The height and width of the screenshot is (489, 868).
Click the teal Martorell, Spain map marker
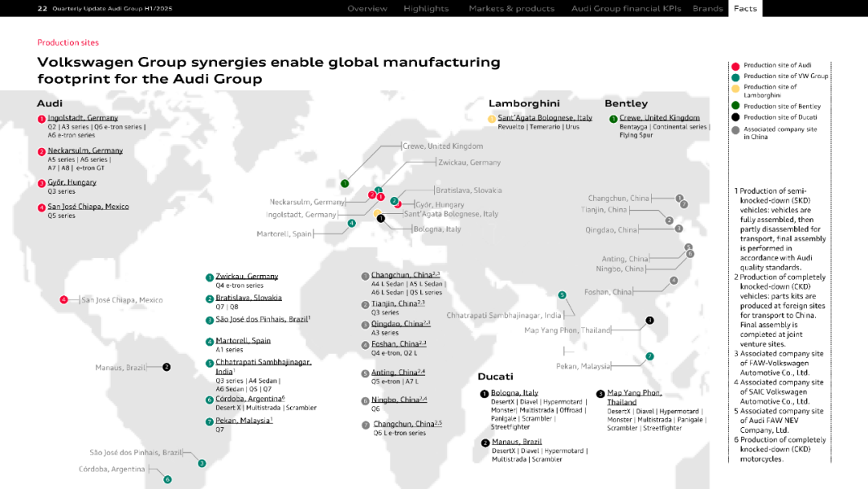click(351, 224)
